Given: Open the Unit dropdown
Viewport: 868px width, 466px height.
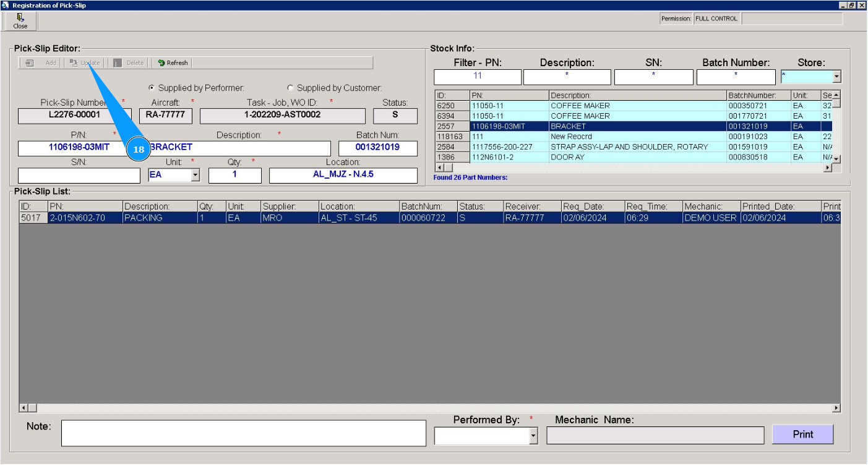Looking at the screenshot, I should 195,176.
